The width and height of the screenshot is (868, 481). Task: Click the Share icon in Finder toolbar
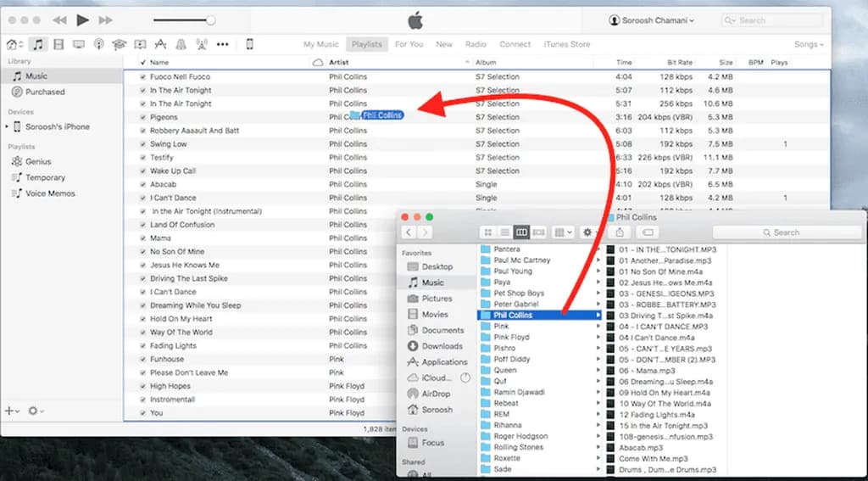[x=620, y=232]
